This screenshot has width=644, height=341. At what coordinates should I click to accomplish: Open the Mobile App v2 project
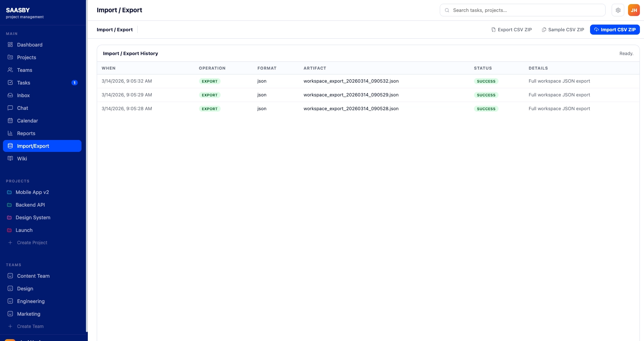pyautogui.click(x=32, y=192)
